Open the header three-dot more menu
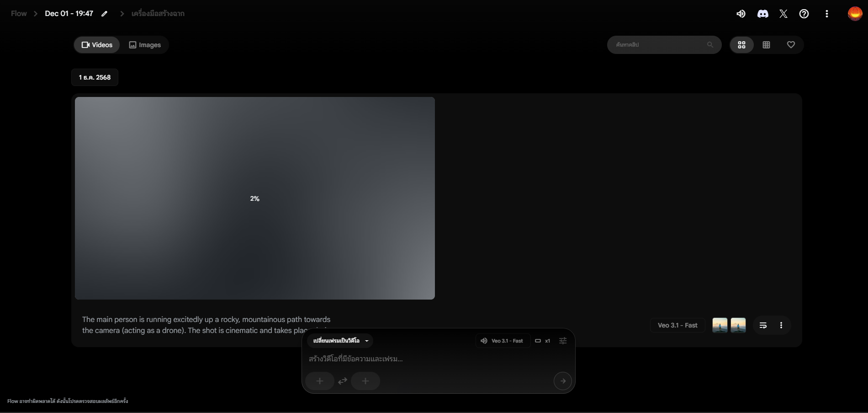Screen dimensions: 868x413 [826, 14]
